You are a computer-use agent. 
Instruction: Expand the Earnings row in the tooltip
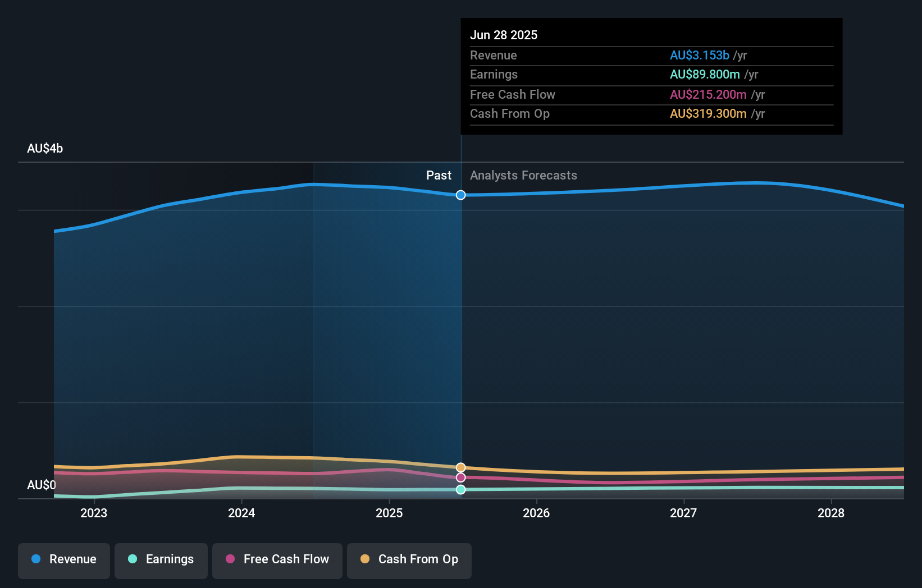point(651,75)
